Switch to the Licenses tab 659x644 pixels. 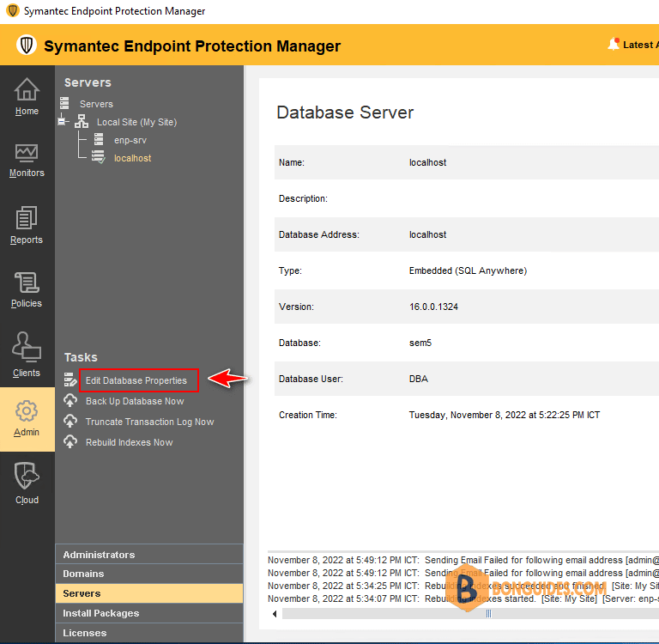pos(149,633)
